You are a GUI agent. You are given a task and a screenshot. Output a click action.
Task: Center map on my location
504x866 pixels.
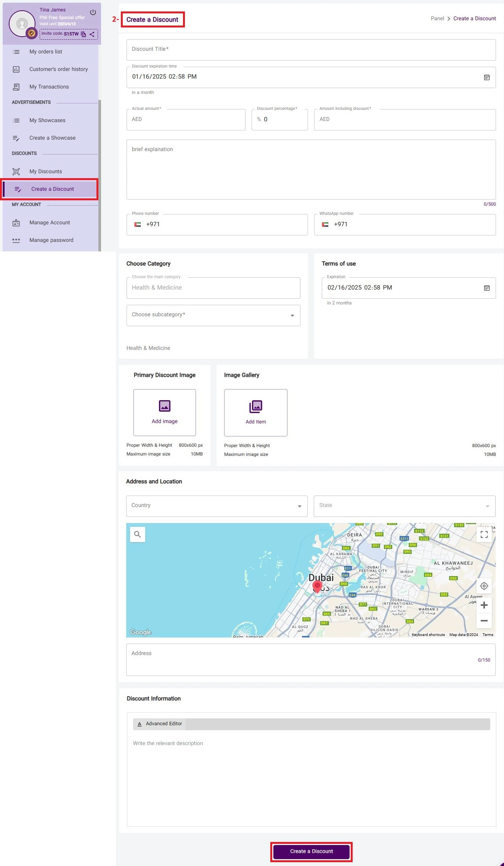tap(484, 586)
